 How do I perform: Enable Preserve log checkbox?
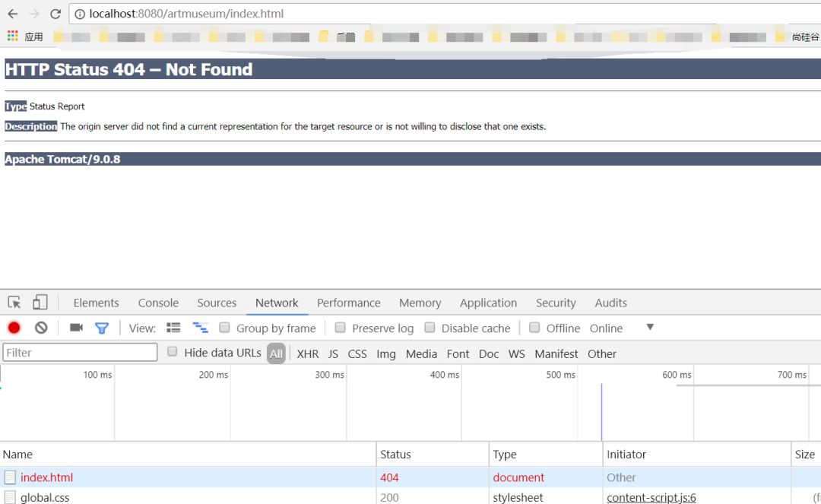point(340,328)
